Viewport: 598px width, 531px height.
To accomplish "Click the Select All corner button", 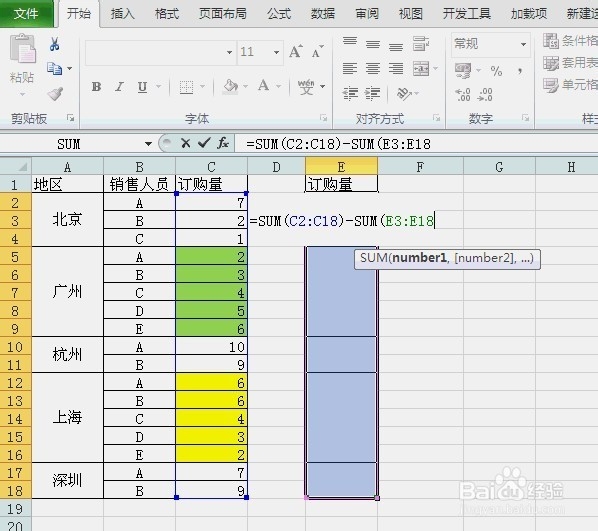I will tap(16, 167).
